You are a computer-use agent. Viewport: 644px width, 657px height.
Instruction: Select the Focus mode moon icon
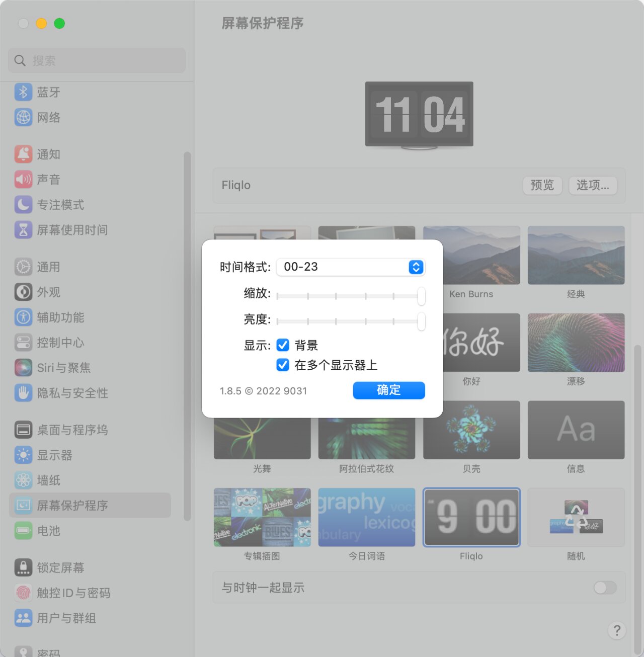(x=23, y=204)
